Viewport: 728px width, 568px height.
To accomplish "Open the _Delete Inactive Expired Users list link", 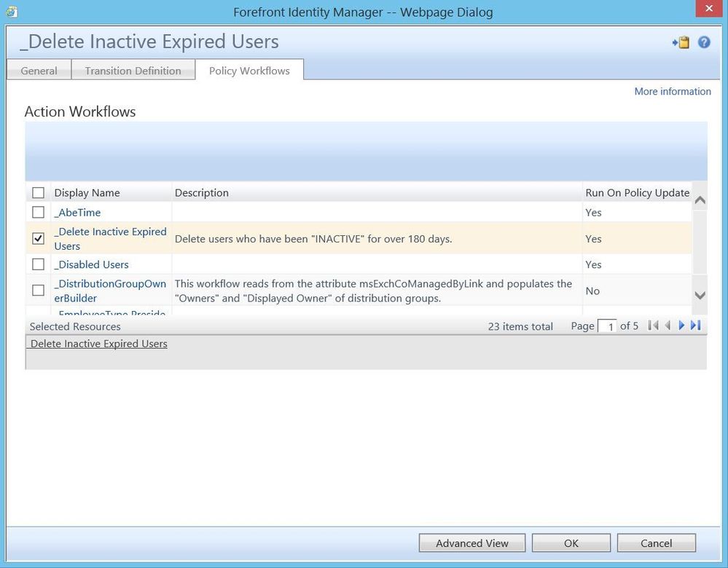I will (x=110, y=239).
